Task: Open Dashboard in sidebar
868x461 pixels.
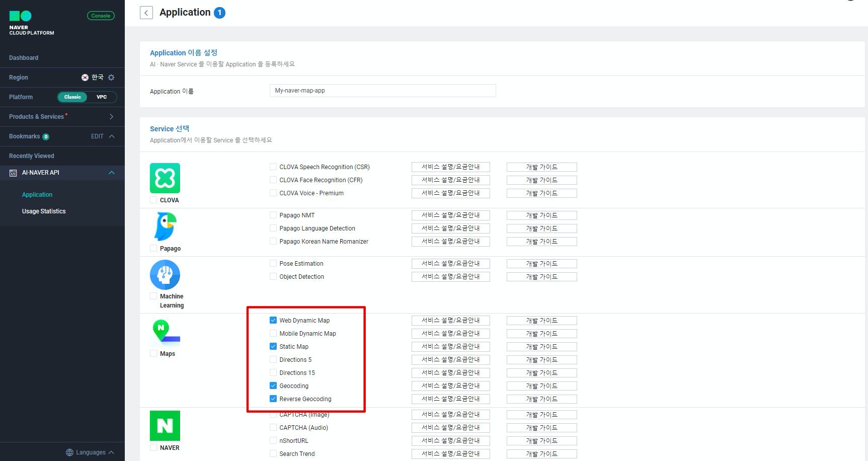Action: (24, 58)
